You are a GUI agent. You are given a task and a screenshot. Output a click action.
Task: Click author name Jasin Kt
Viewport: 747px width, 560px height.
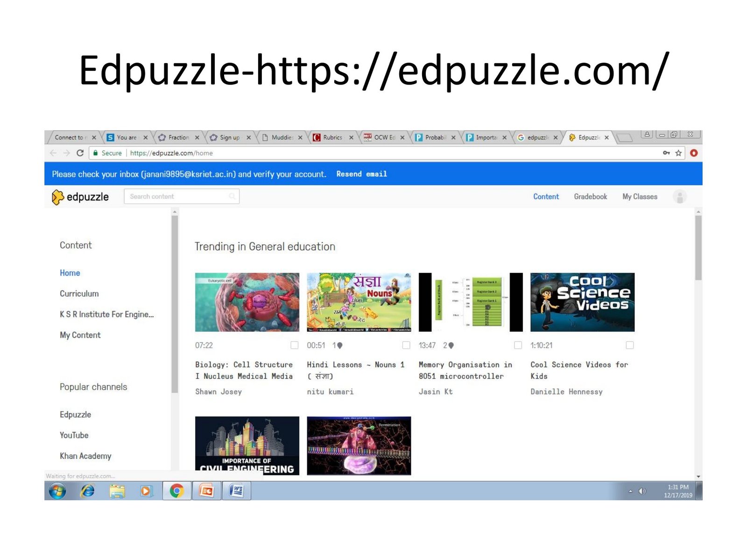[436, 392]
